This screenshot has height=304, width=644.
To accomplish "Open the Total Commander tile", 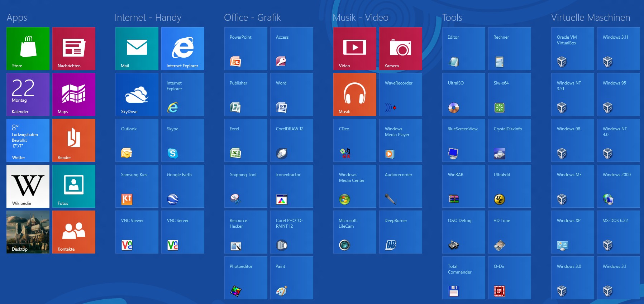I will pyautogui.click(x=464, y=278).
